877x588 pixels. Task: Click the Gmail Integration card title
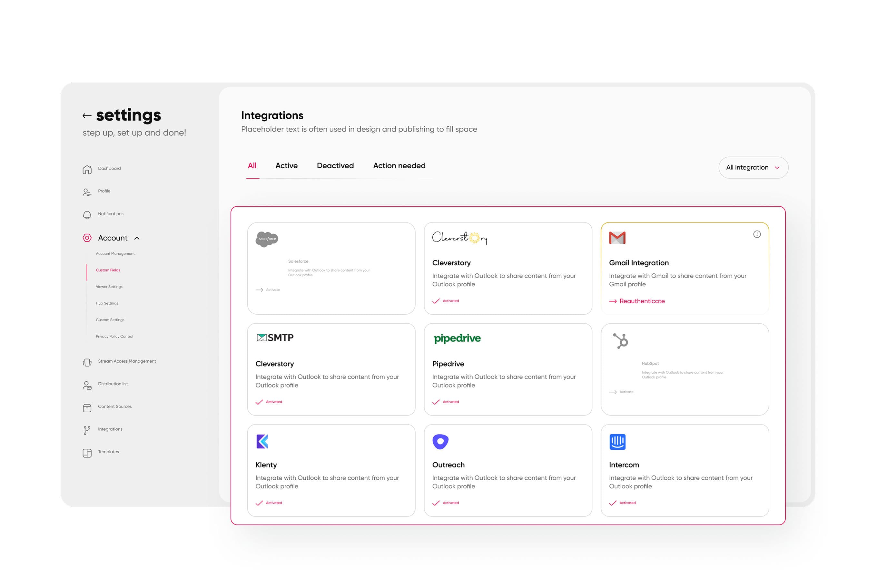pyautogui.click(x=639, y=263)
